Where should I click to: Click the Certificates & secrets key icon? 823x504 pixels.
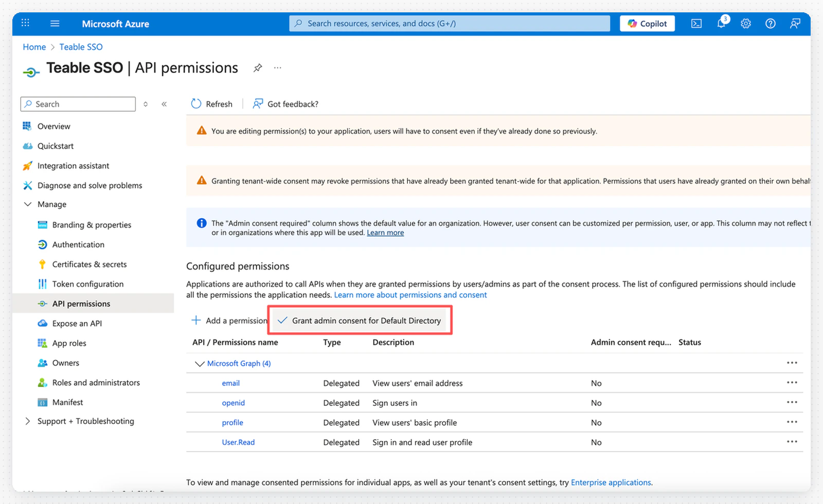[x=43, y=264]
